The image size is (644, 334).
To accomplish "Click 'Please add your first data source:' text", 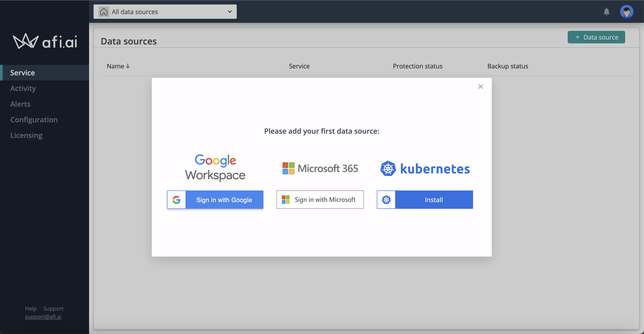I will (x=322, y=131).
